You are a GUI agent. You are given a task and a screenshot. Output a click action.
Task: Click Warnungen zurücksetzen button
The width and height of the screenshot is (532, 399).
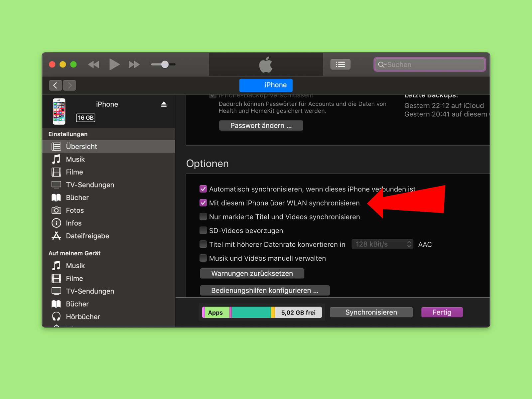point(252,274)
